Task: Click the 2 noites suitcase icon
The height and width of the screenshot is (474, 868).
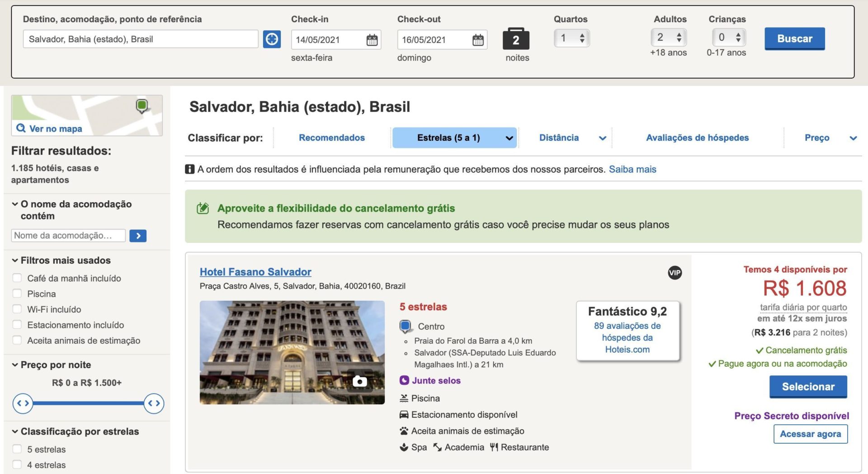Action: [516, 39]
